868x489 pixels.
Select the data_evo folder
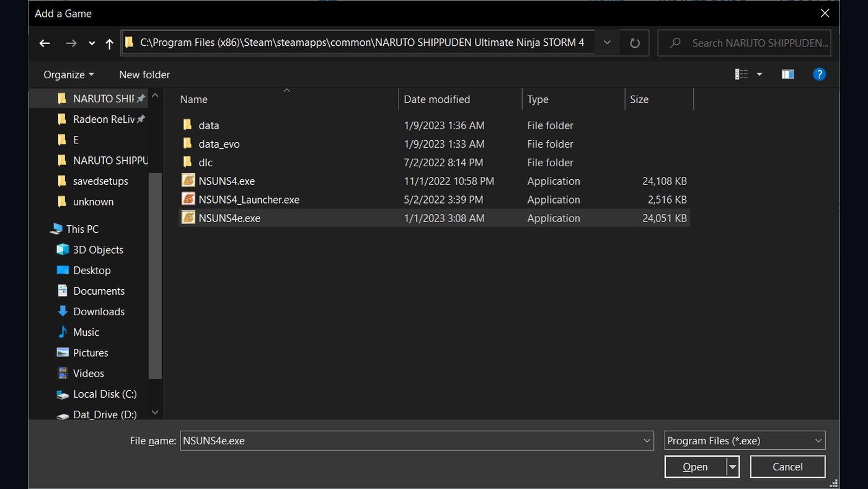[x=434, y=144]
